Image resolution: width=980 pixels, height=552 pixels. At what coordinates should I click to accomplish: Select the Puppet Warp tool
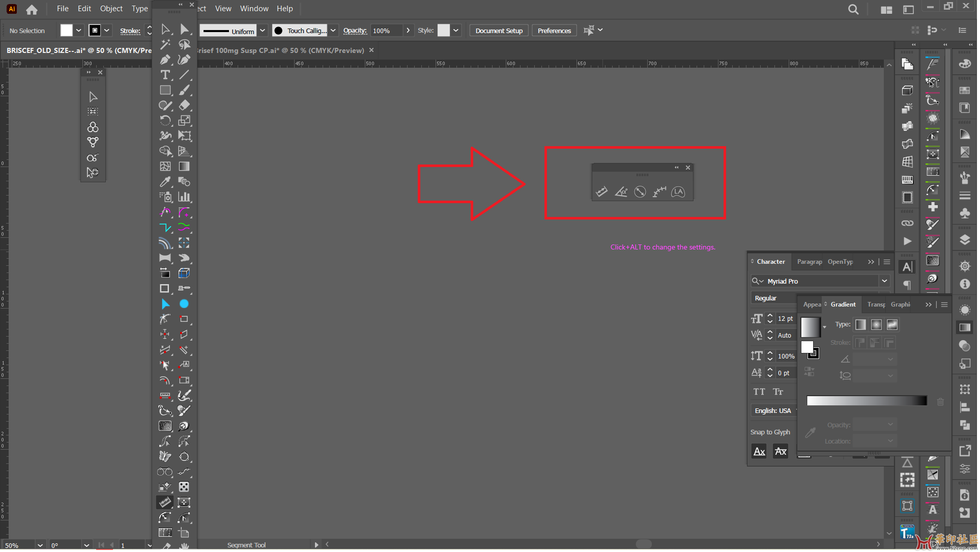click(165, 136)
